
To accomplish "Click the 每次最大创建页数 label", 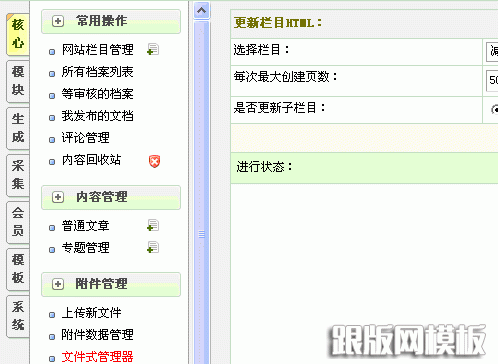I will (x=285, y=77).
